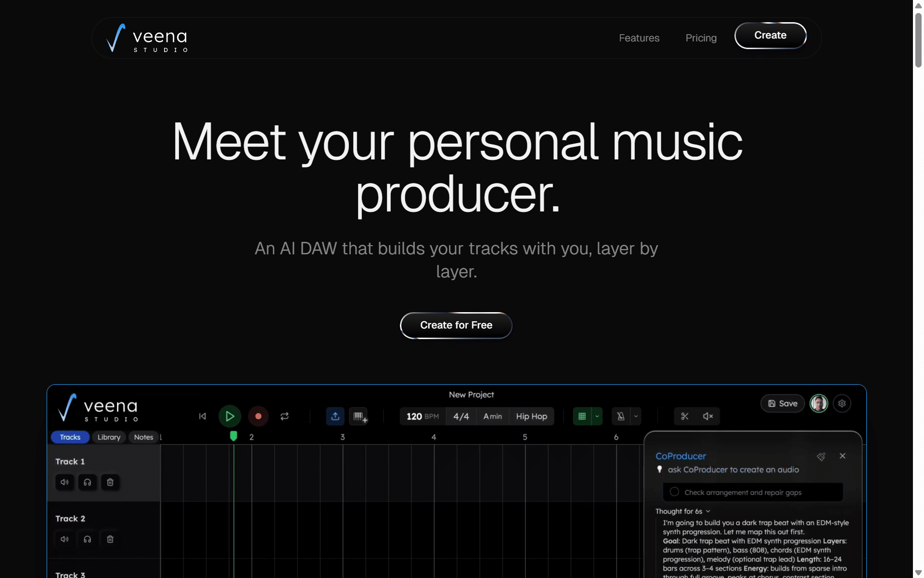
Task: Close the CoProducer panel
Action: [x=842, y=456]
